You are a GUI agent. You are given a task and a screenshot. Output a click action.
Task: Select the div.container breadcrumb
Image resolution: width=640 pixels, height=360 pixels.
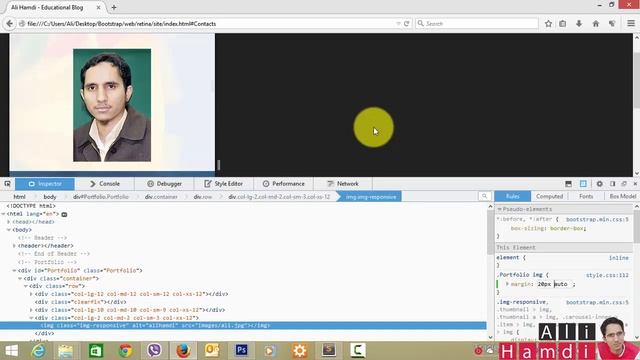click(161, 197)
